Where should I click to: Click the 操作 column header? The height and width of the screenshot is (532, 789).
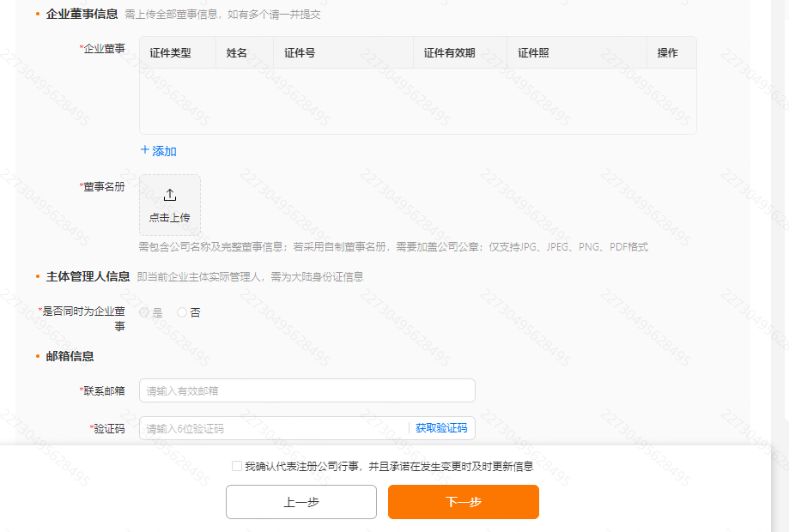671,52
